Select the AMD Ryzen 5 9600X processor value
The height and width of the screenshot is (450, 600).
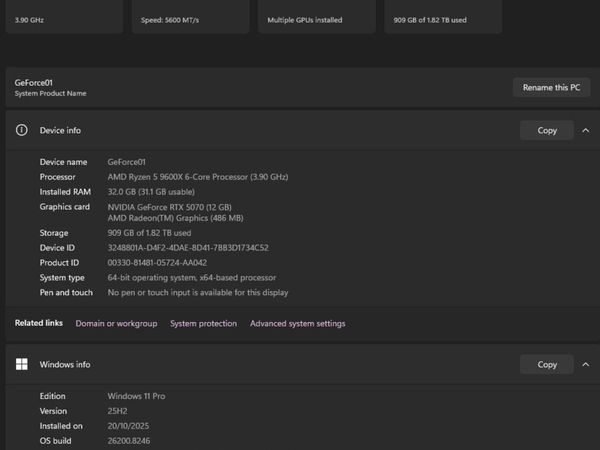click(198, 177)
